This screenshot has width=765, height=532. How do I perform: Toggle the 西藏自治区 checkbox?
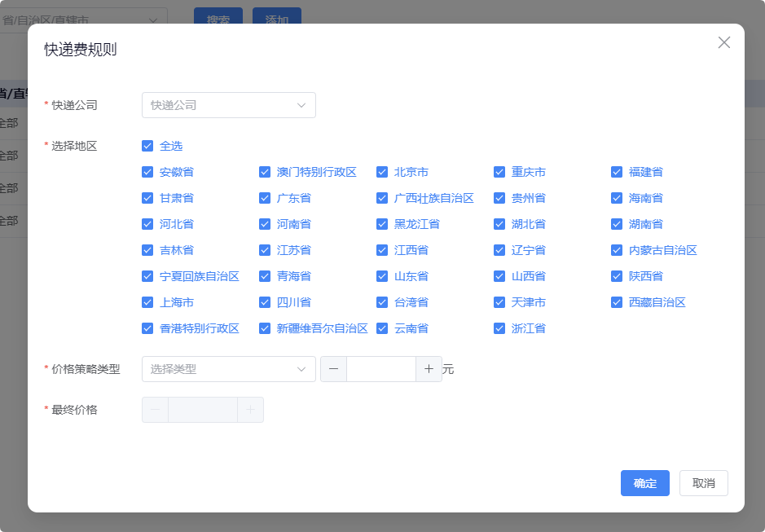click(x=617, y=302)
